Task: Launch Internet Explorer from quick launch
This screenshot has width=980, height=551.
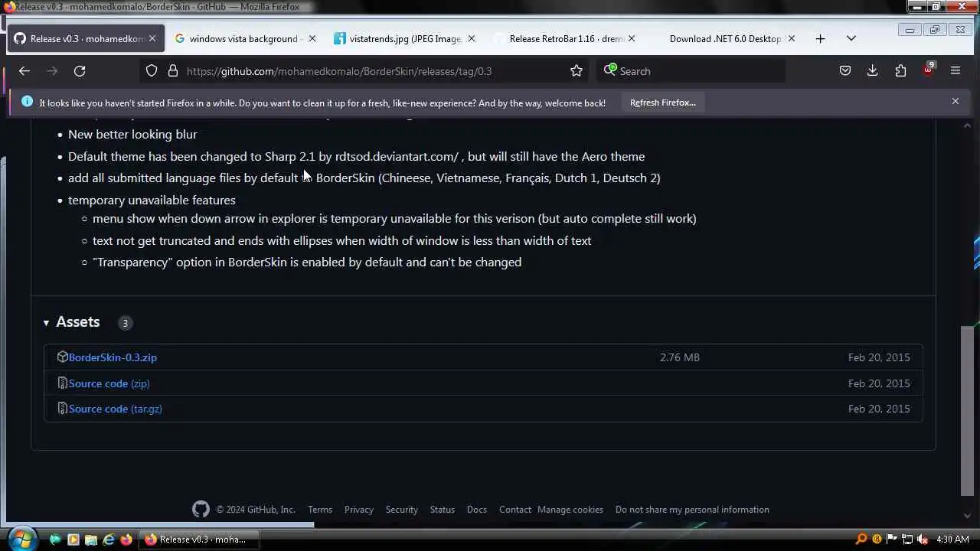Action: coord(109,540)
